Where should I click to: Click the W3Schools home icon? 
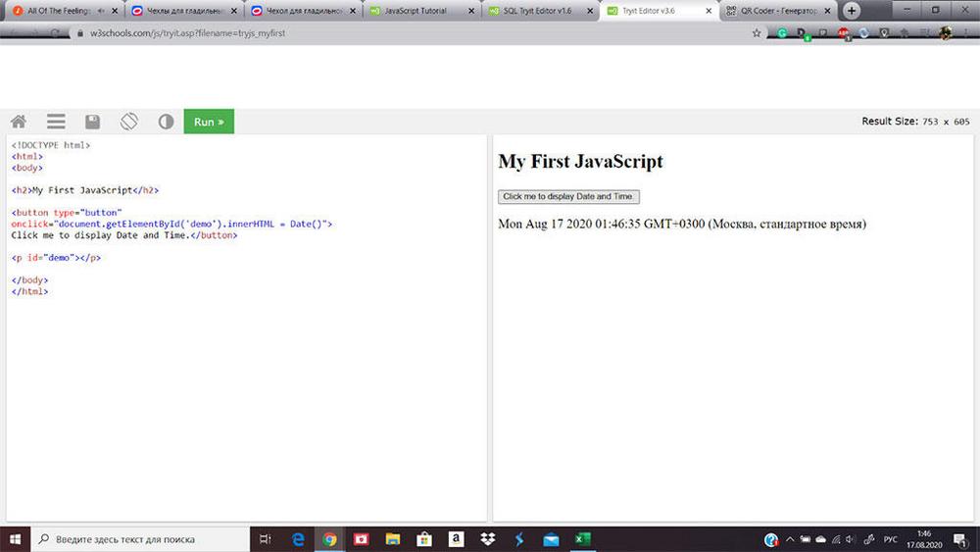[x=19, y=122]
